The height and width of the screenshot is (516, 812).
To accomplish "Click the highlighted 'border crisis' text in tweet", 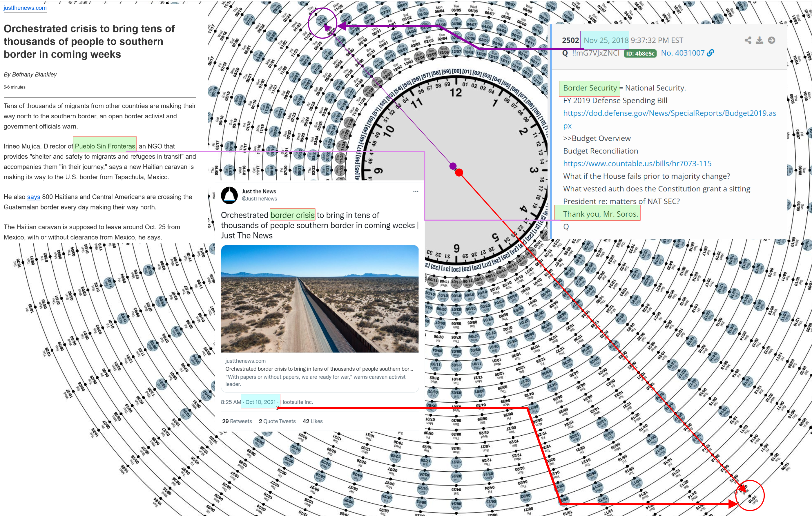I will (x=292, y=215).
